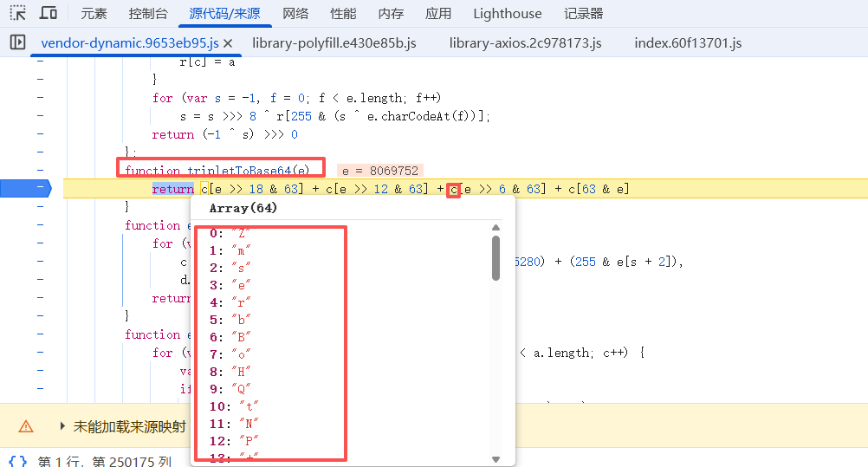
Task: Remove the breakpoint on the return line
Action: point(35,189)
